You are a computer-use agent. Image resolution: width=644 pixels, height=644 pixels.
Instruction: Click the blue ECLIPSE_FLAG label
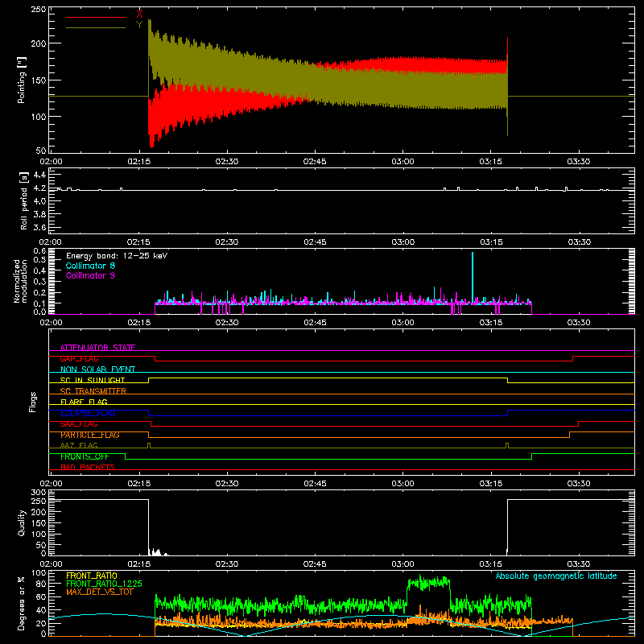pyautogui.click(x=88, y=413)
